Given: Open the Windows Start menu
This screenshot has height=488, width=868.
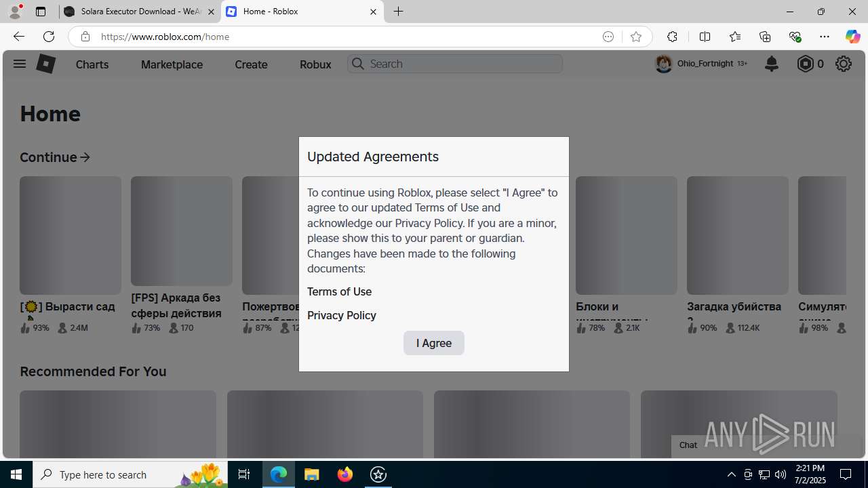Looking at the screenshot, I should (x=16, y=474).
